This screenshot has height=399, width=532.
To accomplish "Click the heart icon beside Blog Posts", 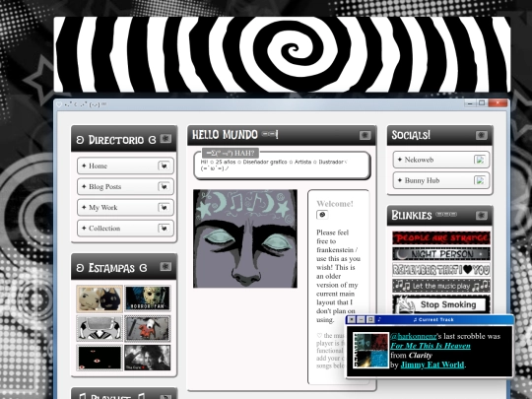I will 164,186.
